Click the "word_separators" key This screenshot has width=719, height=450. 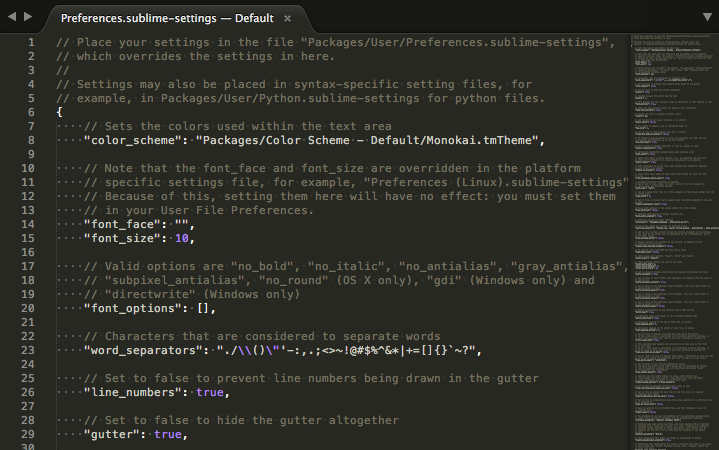[x=144, y=350]
